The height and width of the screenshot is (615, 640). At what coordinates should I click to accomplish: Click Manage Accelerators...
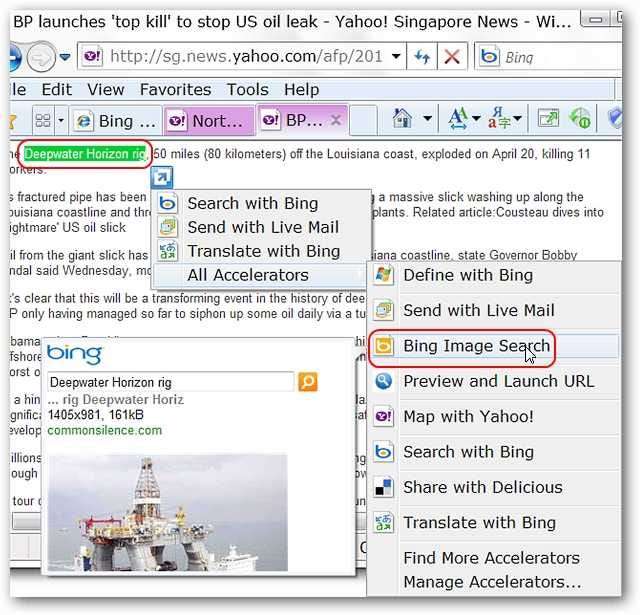pos(492,582)
